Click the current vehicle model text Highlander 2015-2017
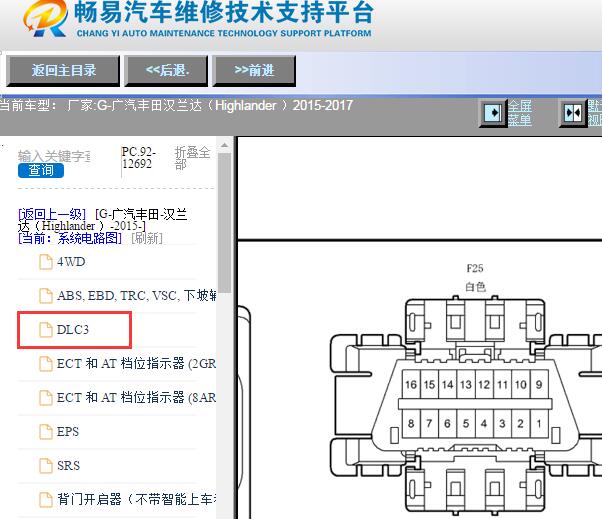The width and height of the screenshot is (602, 519). (176, 105)
